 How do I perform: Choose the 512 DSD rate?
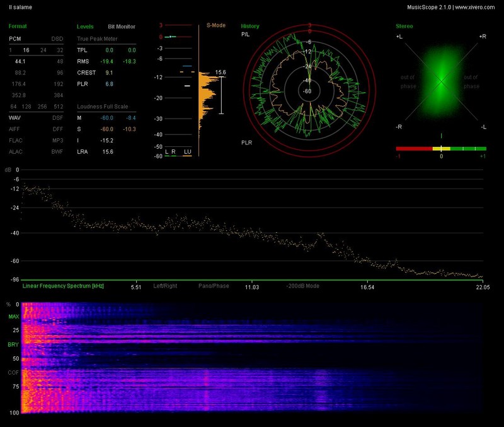59,107
